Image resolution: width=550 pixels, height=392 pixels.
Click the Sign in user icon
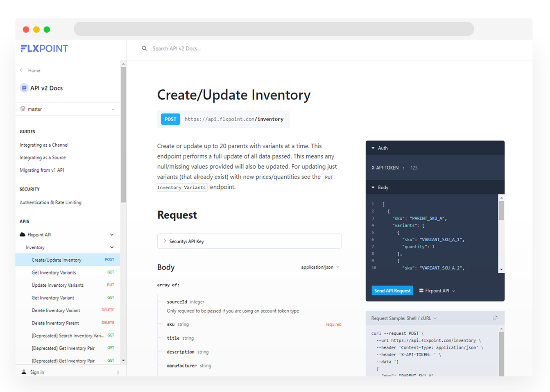(x=24, y=372)
